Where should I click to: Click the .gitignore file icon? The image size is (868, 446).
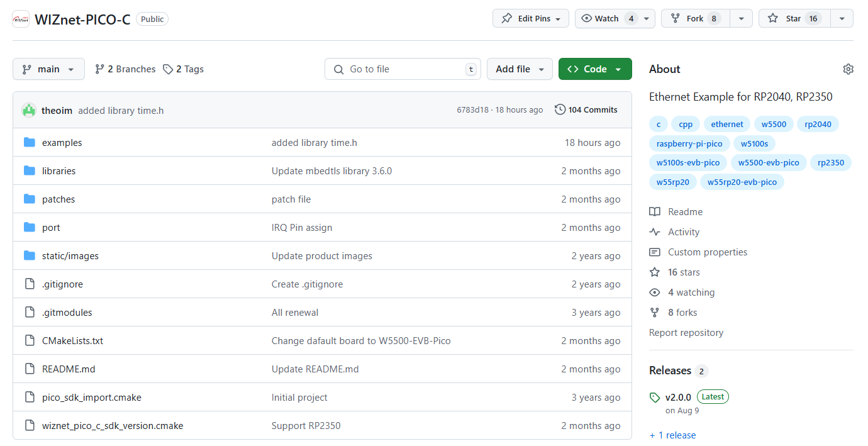(x=29, y=284)
